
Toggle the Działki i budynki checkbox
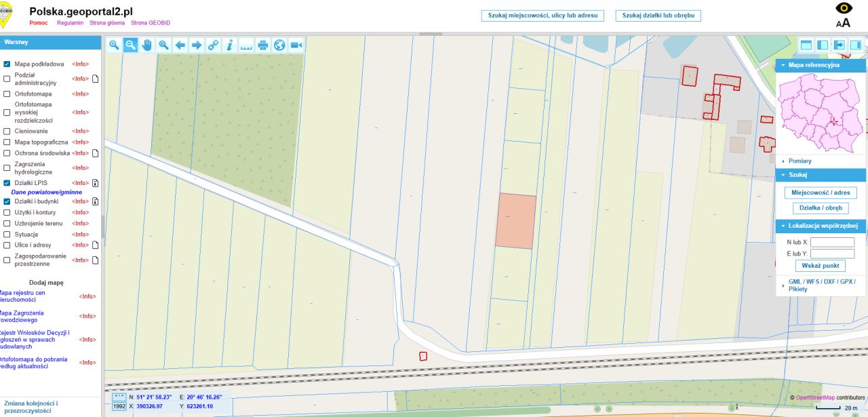7,201
